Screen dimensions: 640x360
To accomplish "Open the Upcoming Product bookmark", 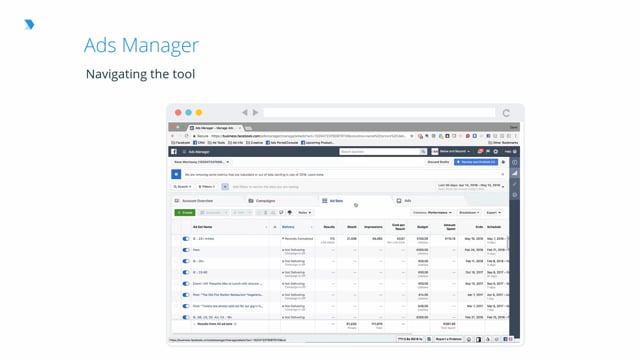I will [x=317, y=143].
